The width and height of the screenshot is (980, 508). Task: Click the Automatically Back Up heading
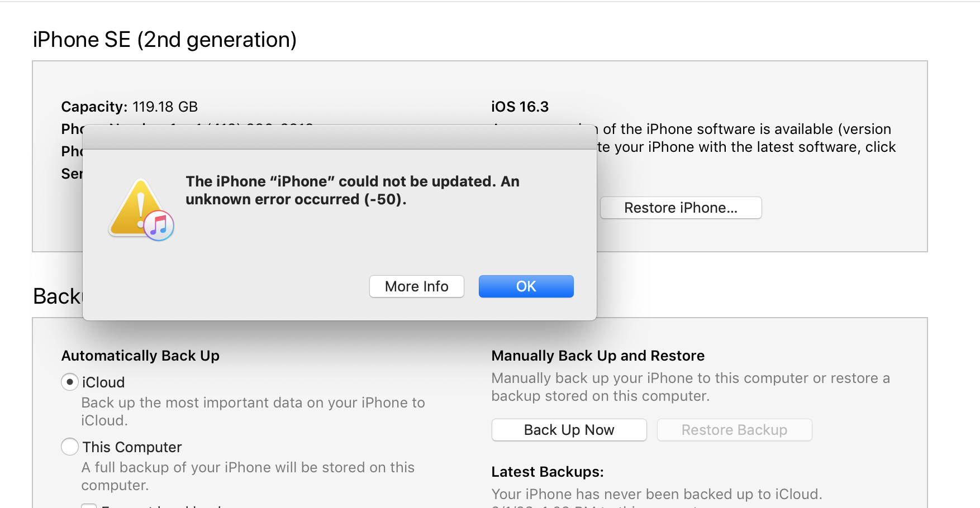pos(140,356)
